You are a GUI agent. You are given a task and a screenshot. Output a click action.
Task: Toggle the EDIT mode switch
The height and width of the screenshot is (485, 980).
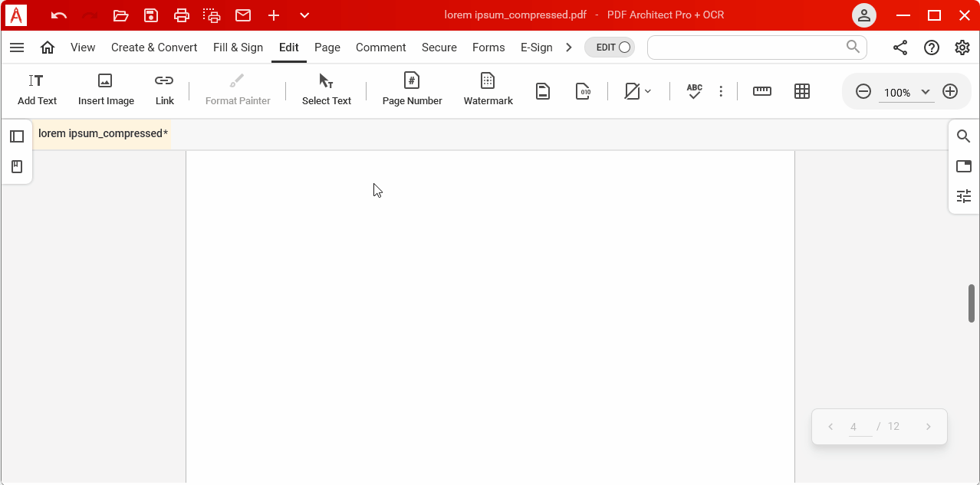(610, 48)
